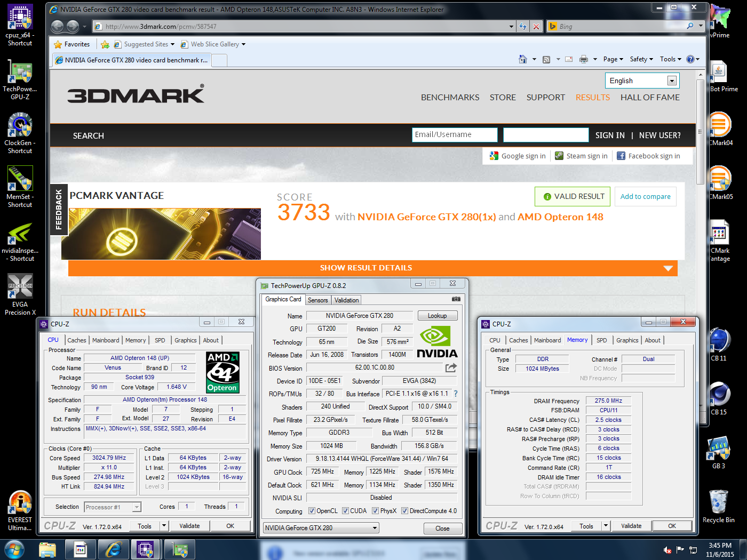Click the IE Home toolbar icon

[523, 59]
